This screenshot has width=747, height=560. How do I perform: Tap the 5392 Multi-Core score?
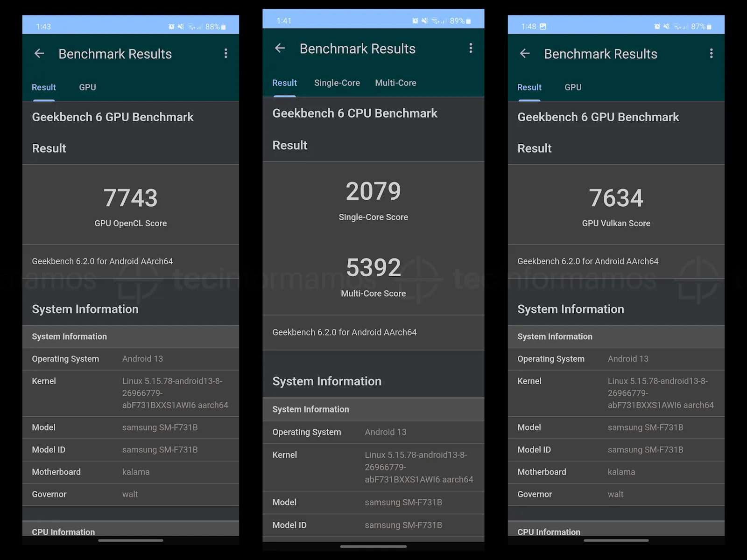point(373,268)
